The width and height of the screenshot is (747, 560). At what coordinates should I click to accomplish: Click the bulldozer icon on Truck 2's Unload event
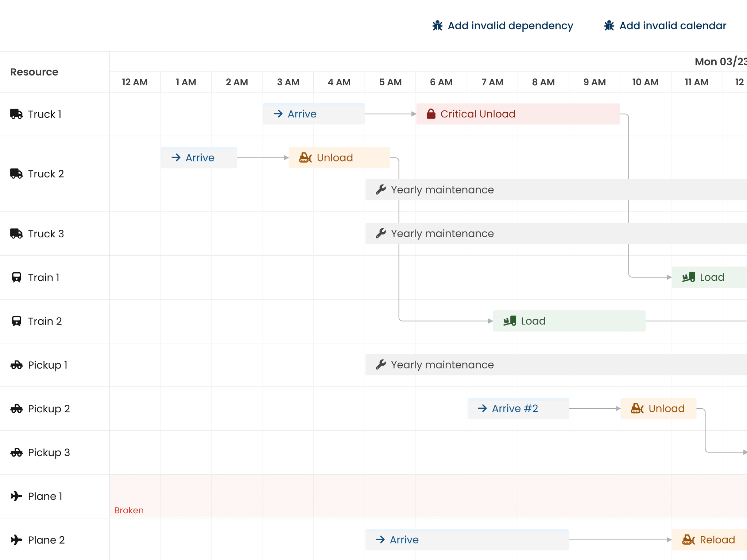(305, 157)
